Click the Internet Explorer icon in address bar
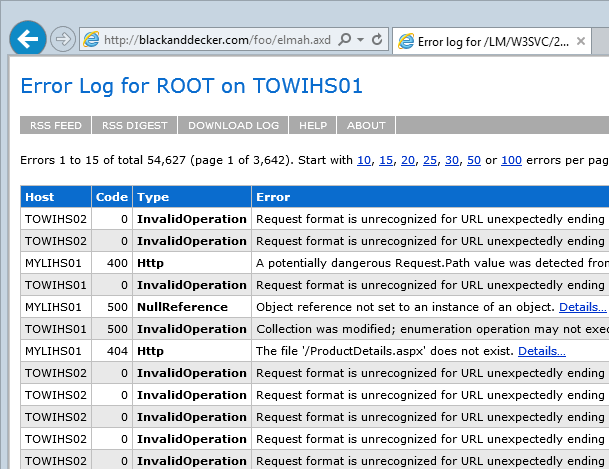The image size is (609, 469). coord(91,39)
